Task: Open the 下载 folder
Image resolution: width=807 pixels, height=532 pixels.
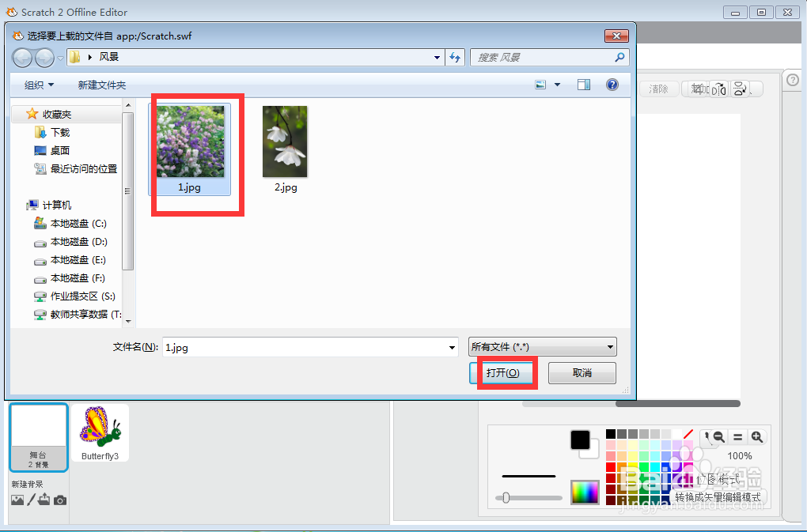Action: click(x=59, y=133)
